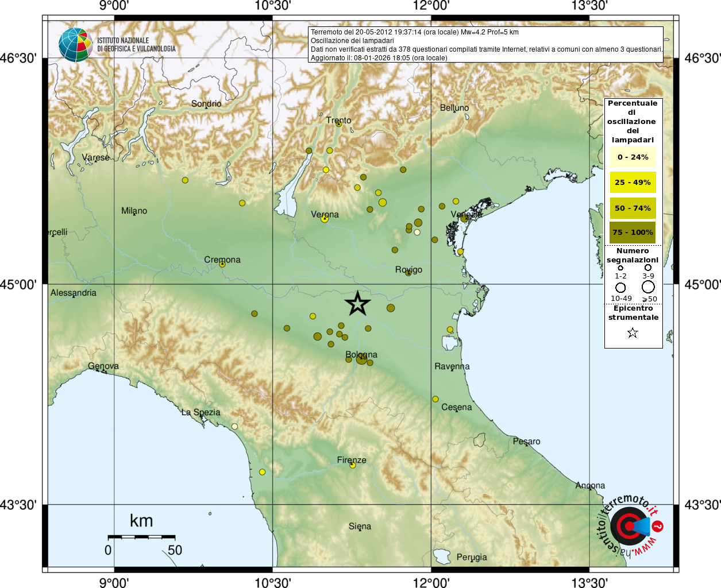Click the Firenze city marker
This screenshot has height=588, width=721.
pyautogui.click(x=353, y=465)
